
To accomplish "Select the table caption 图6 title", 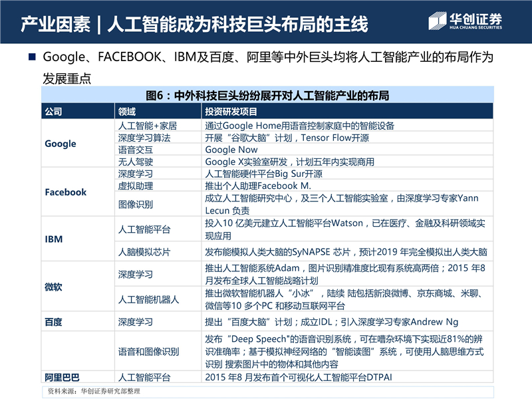I will [267, 96].
